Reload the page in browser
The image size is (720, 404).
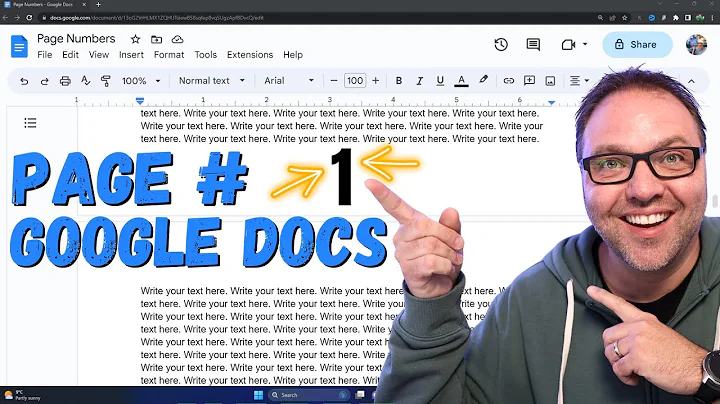tap(29, 17)
